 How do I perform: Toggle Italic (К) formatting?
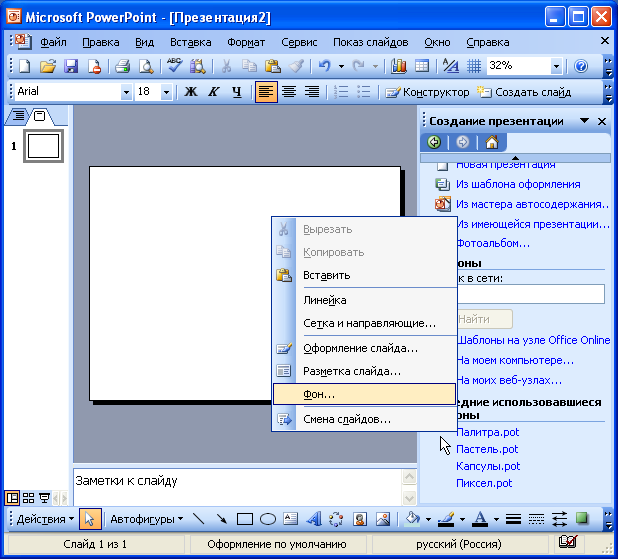click(214, 92)
